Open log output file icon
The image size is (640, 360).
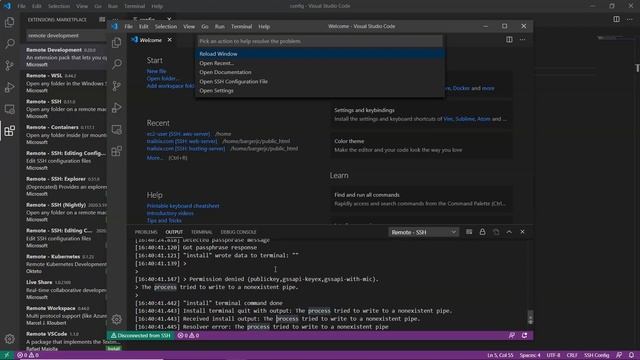point(496,232)
